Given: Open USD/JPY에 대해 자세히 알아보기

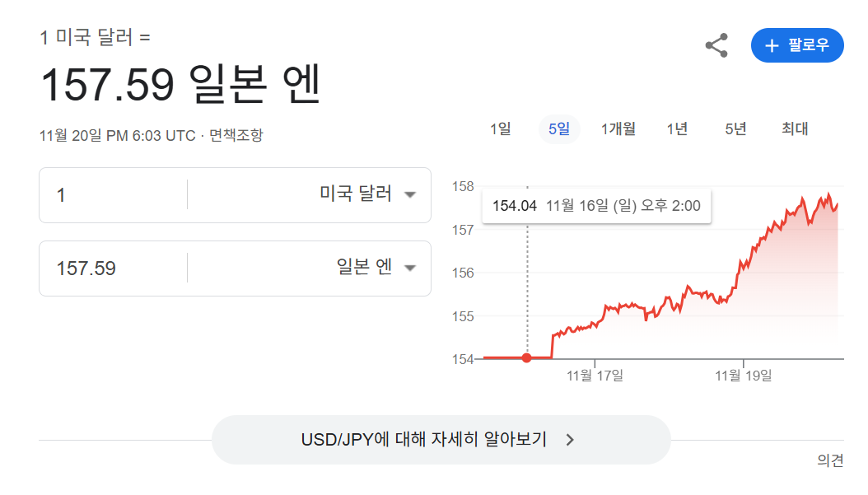Looking at the screenshot, I should [424, 440].
